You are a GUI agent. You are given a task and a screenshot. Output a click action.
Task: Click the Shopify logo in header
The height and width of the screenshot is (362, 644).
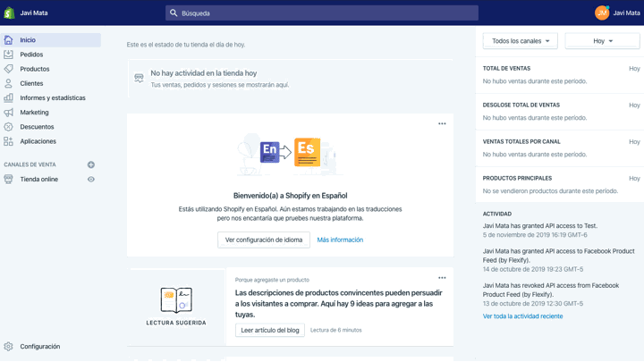click(9, 13)
